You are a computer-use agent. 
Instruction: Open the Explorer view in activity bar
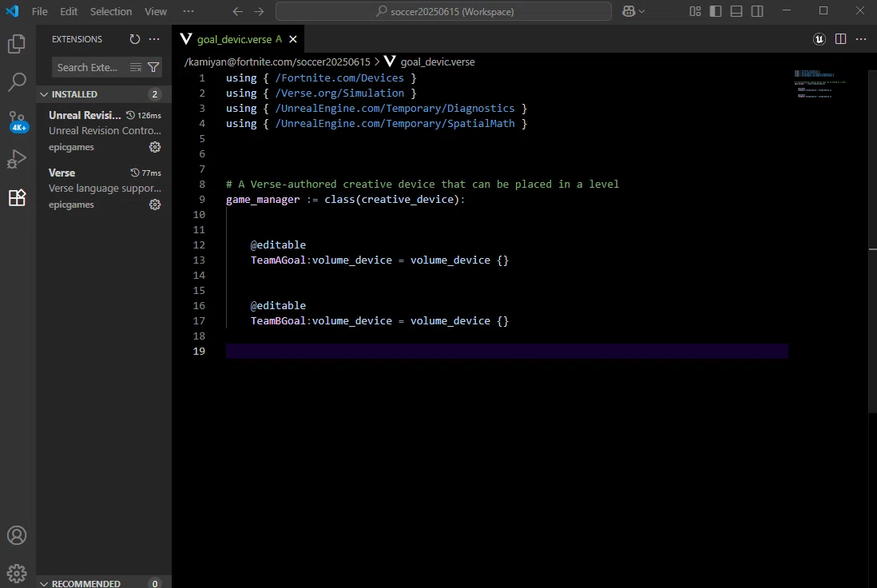click(x=17, y=44)
